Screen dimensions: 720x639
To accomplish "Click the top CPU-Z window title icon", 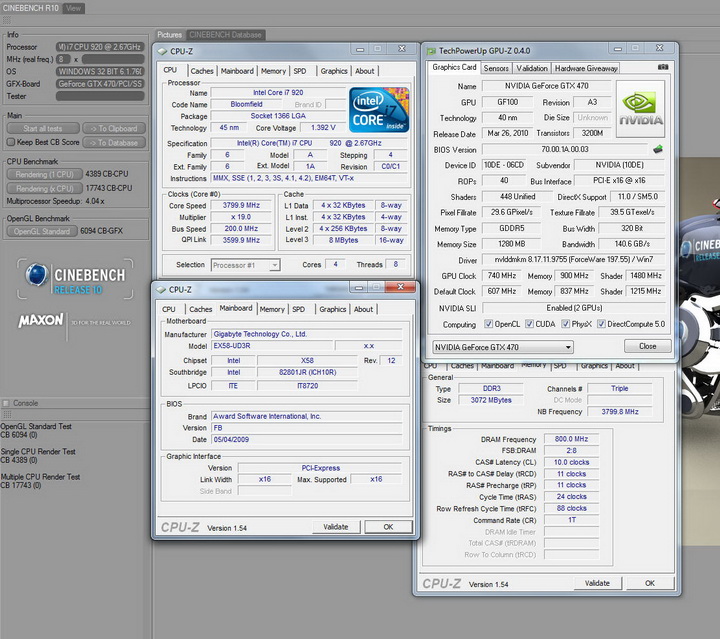I will tap(163, 51).
